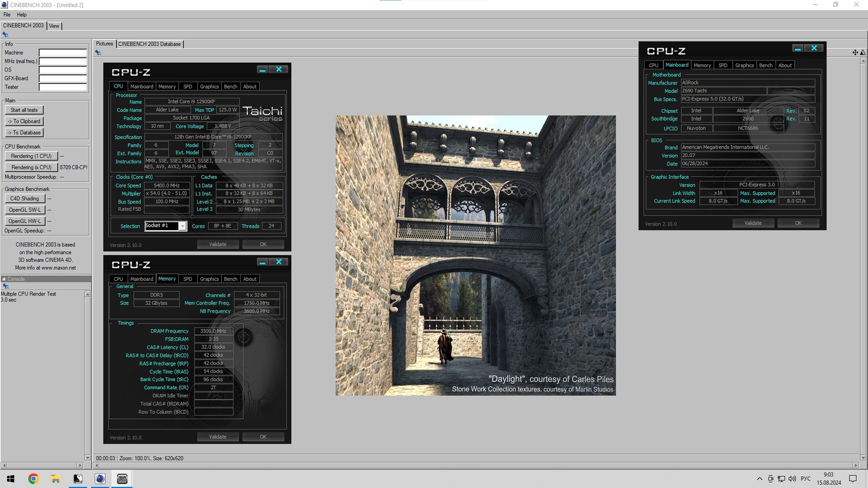Open the Bench tab in the top-left CPU-Z window
The width and height of the screenshot is (868, 488).
(231, 86)
